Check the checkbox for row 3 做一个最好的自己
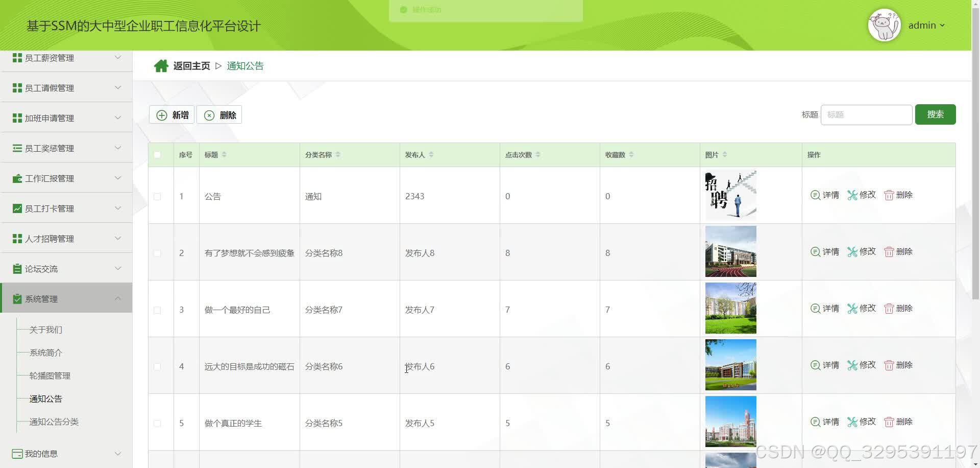This screenshot has height=468, width=980. pos(157,310)
